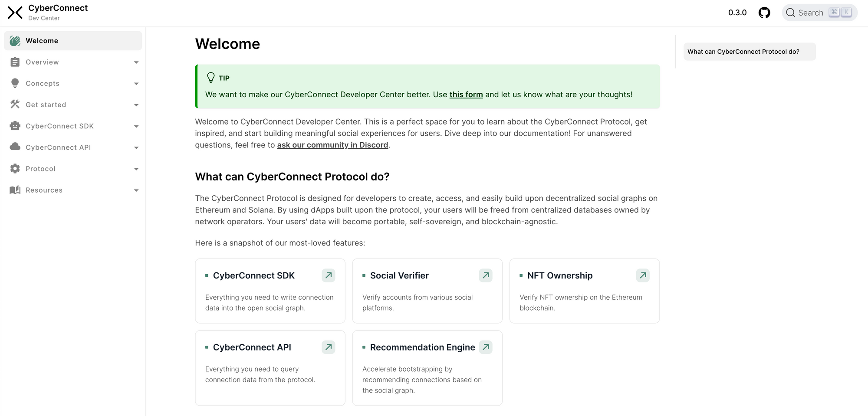
Task: Click the CyberConnect Dev Center title
Action: 58,12
